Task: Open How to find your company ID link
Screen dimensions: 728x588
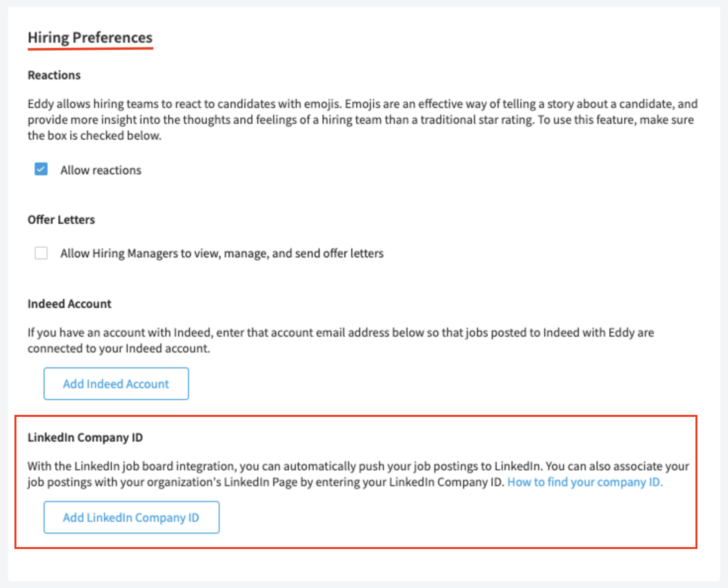Action: [585, 482]
